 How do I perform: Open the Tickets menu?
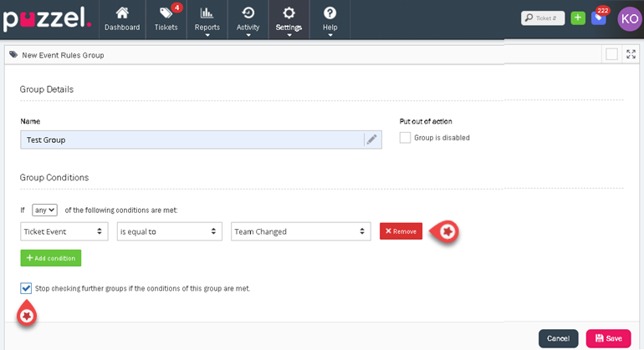click(x=166, y=18)
